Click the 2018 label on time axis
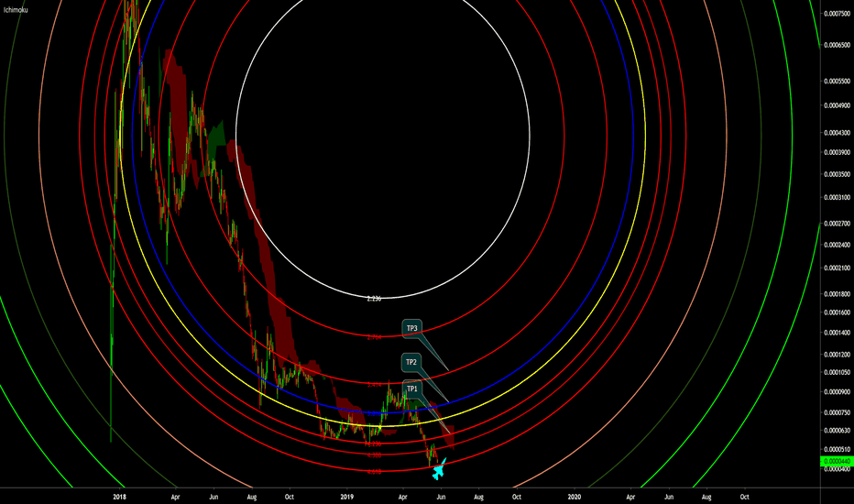 pyautogui.click(x=119, y=497)
